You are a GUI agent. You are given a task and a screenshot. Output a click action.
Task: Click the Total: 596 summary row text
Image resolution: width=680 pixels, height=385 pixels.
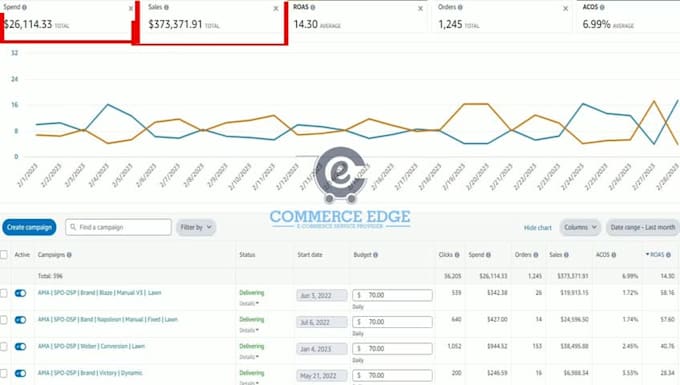pos(50,276)
